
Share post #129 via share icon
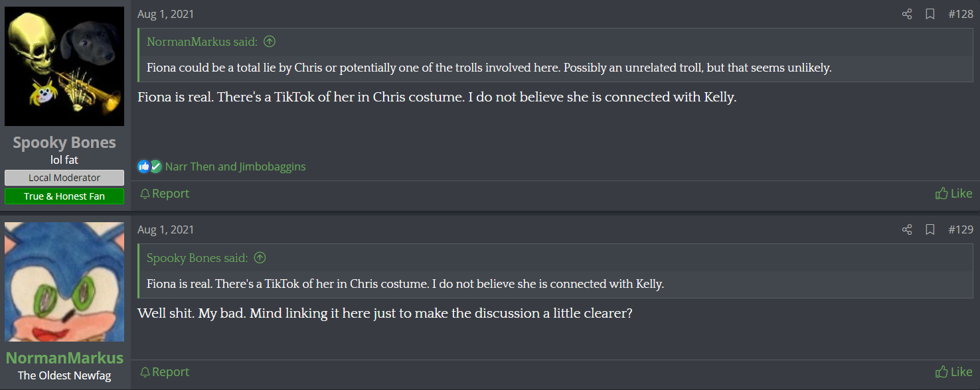tap(907, 229)
